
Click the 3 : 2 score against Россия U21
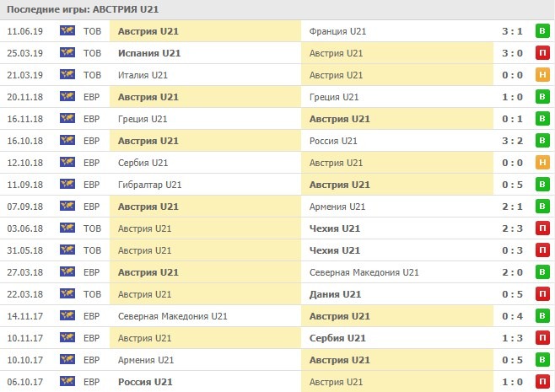click(x=511, y=141)
